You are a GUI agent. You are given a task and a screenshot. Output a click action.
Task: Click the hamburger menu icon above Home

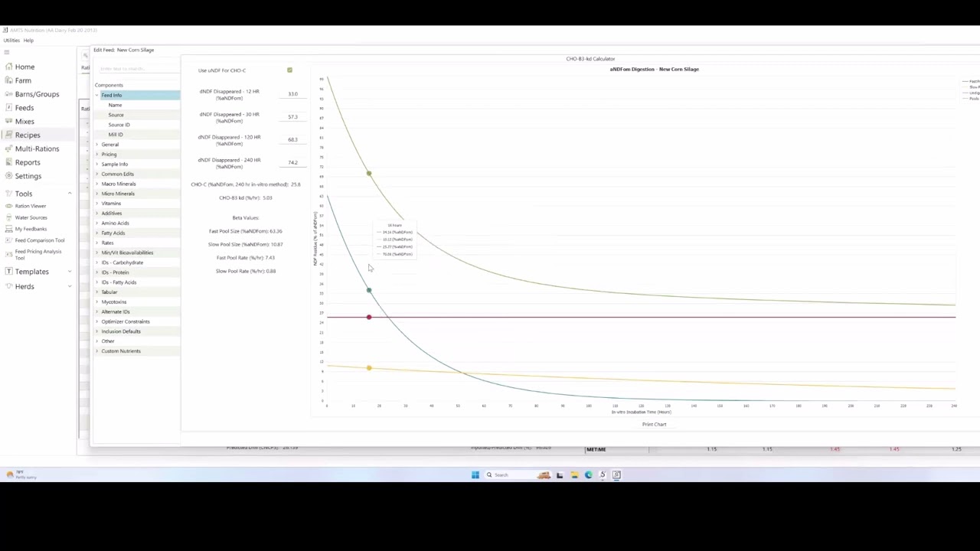click(x=7, y=53)
